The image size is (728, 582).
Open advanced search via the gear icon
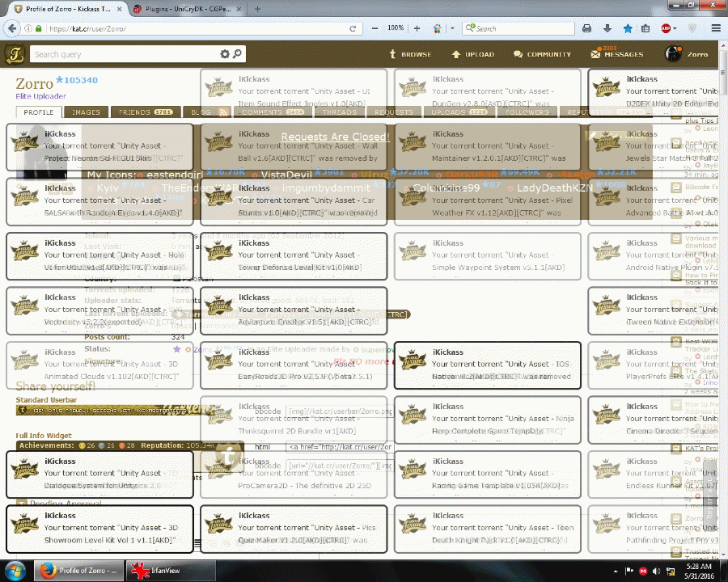click(x=225, y=54)
